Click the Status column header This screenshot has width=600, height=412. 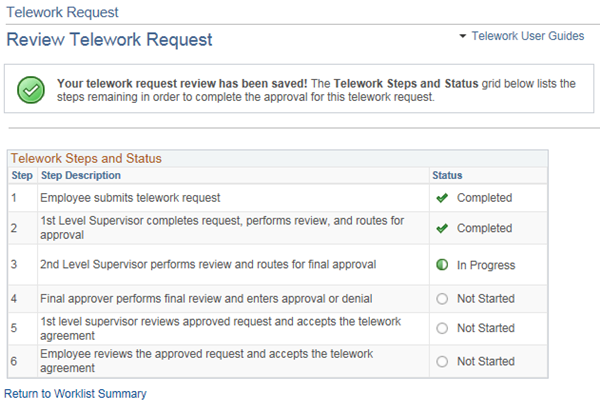point(447,175)
